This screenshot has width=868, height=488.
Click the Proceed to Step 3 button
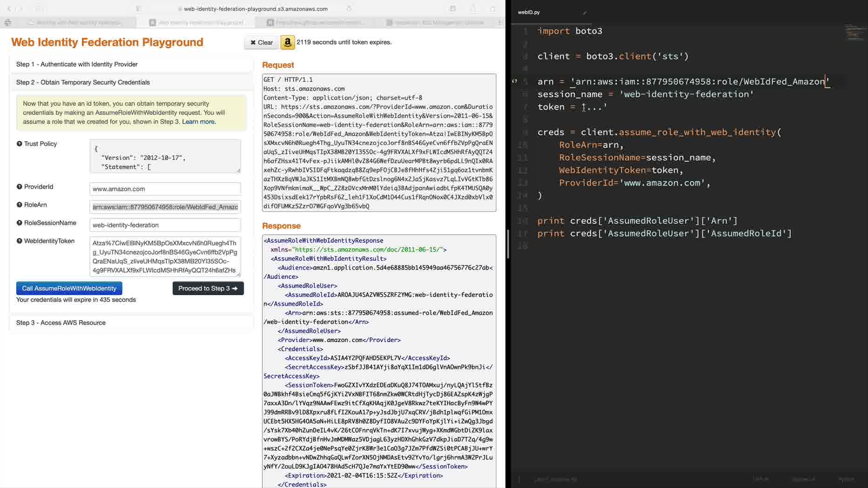208,288
